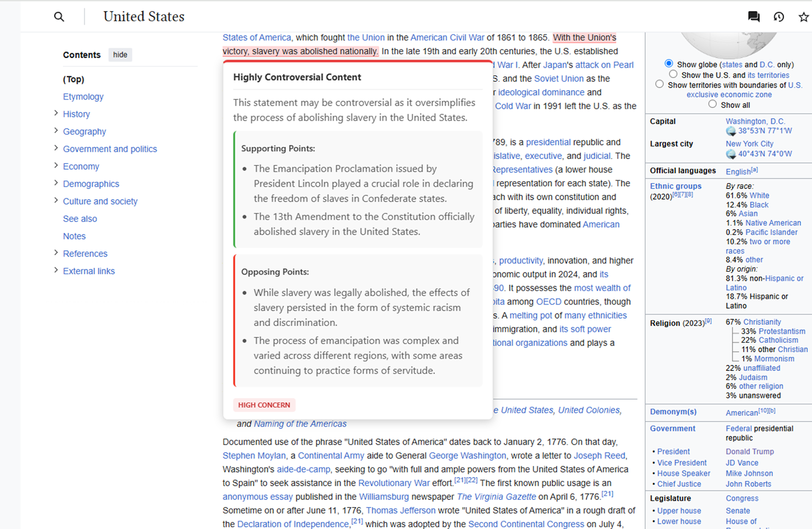Open Economy section link in contents
The image size is (812, 529).
coord(81,166)
